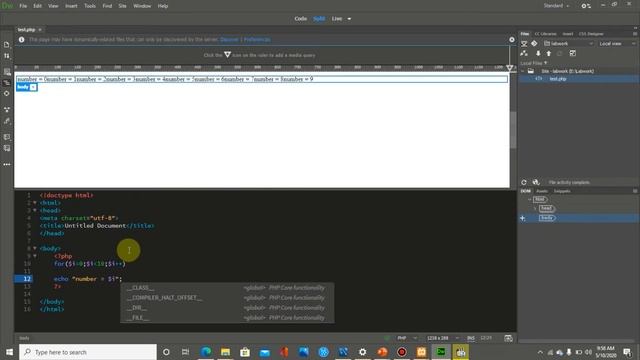Click Live View options icon in left toolbar

(x=7, y=72)
